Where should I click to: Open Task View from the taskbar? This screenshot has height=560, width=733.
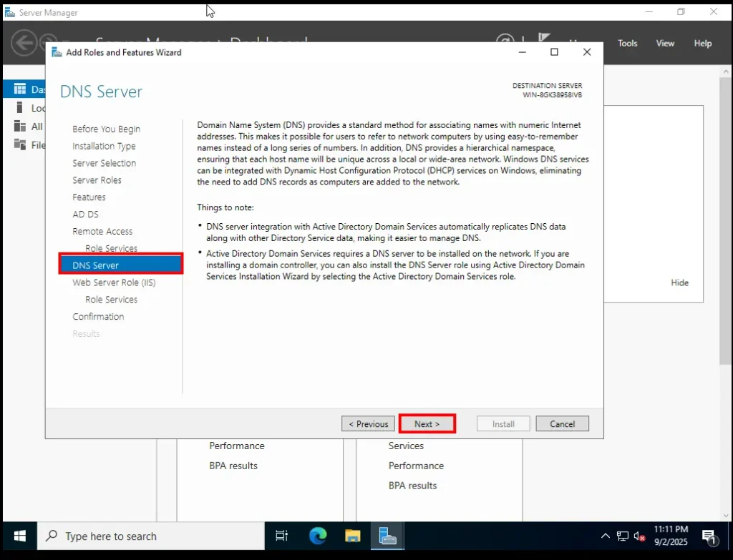click(x=281, y=536)
